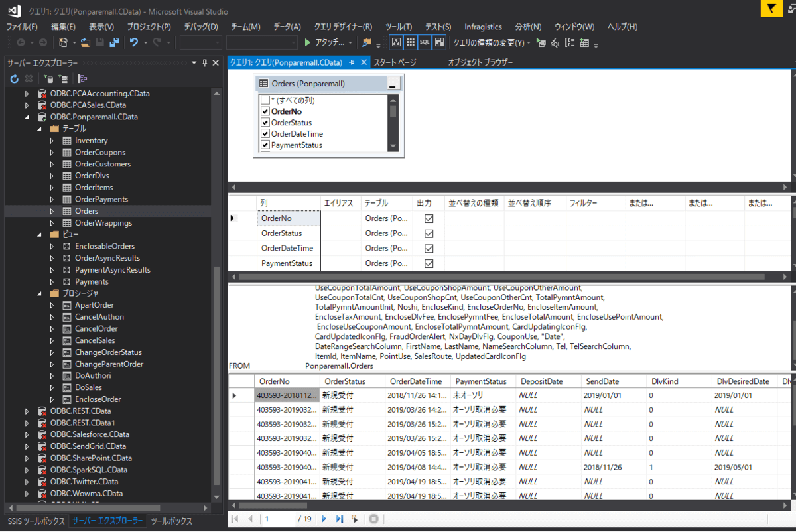
Task: Click the SendDate results column header
Action: pos(614,381)
